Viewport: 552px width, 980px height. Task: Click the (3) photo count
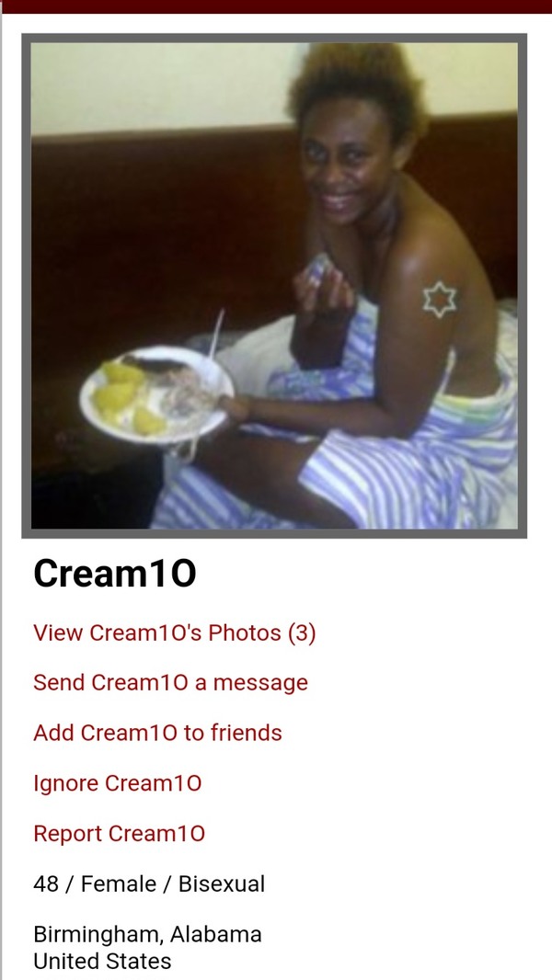[302, 632]
